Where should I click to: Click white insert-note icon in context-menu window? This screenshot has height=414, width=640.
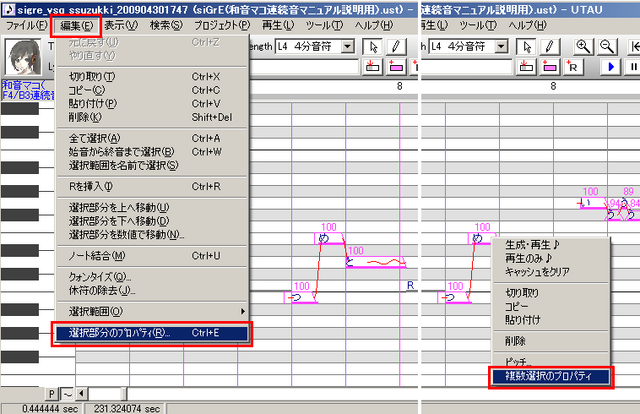pyautogui.click(x=526, y=67)
